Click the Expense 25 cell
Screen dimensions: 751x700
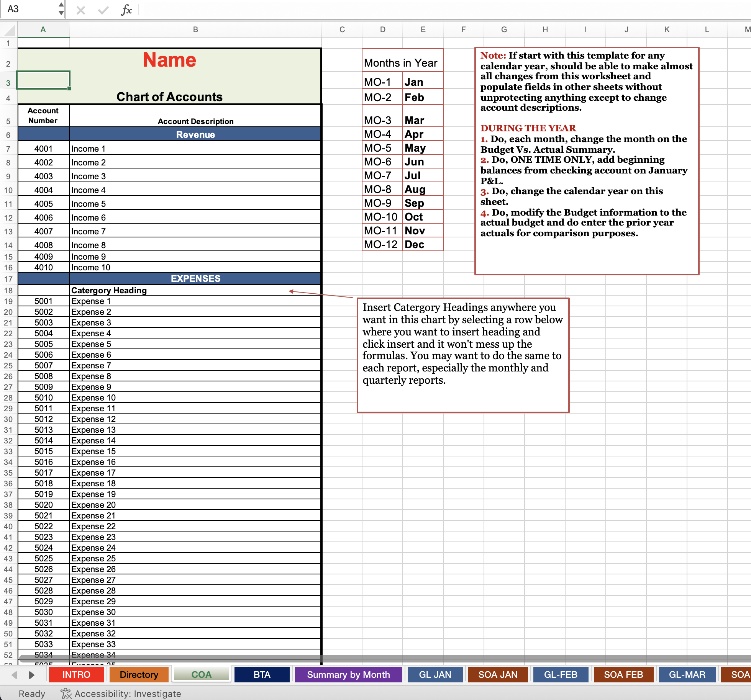point(195,558)
